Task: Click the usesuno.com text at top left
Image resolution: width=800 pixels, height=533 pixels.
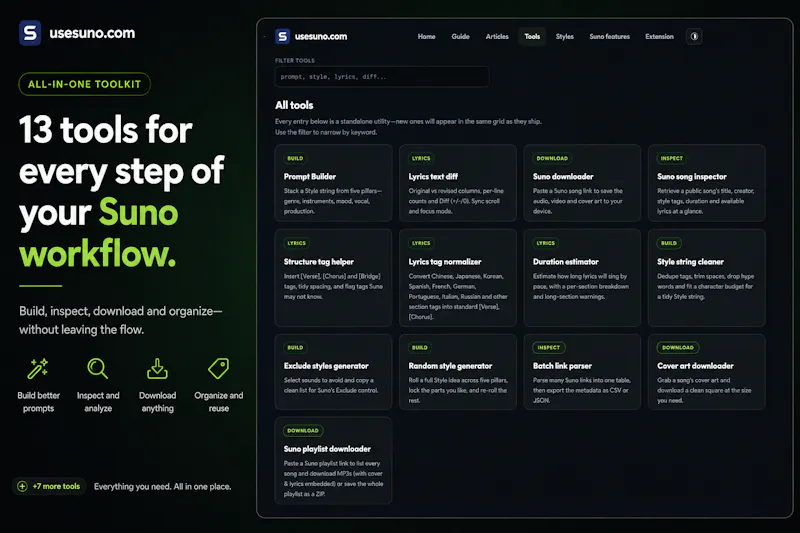Action: (92, 33)
